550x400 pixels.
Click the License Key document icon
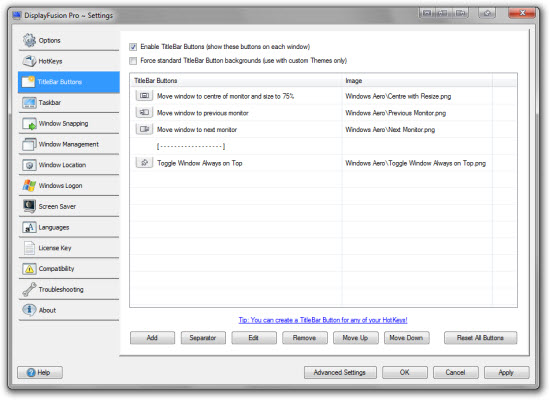pyautogui.click(x=29, y=248)
